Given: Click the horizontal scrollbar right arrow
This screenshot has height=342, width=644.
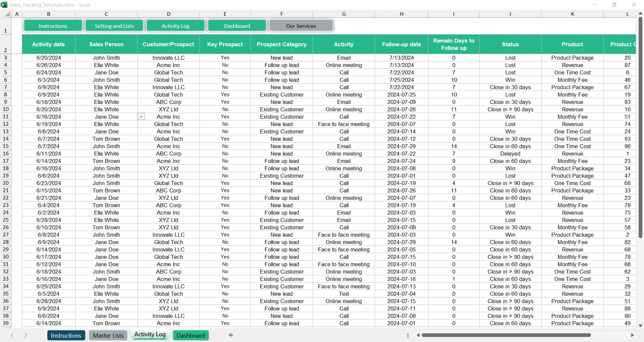Looking at the screenshot, I should pos(632,335).
